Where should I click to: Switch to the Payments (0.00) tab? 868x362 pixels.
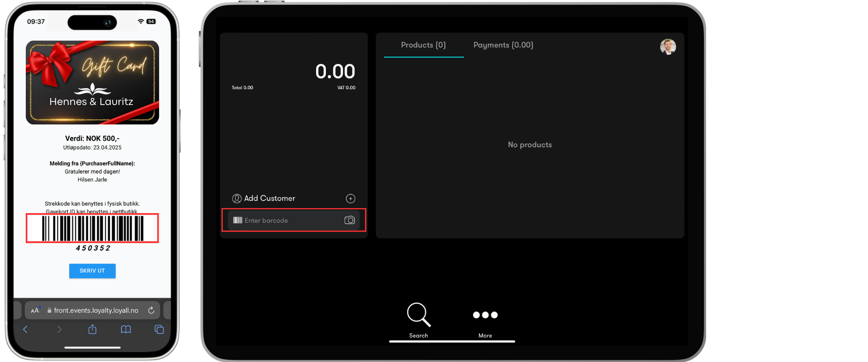point(503,45)
